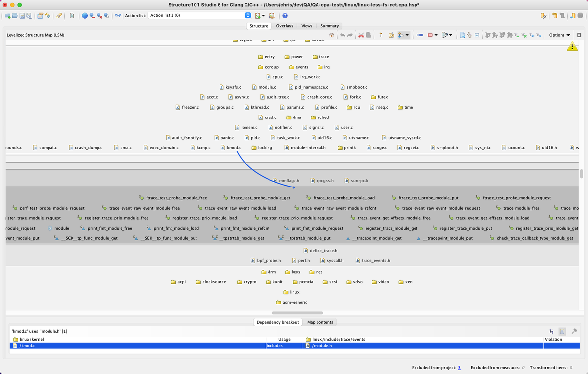The height and width of the screenshot is (374, 588).
Task: Click the new project icon in the toolbar
Action: 7,15
